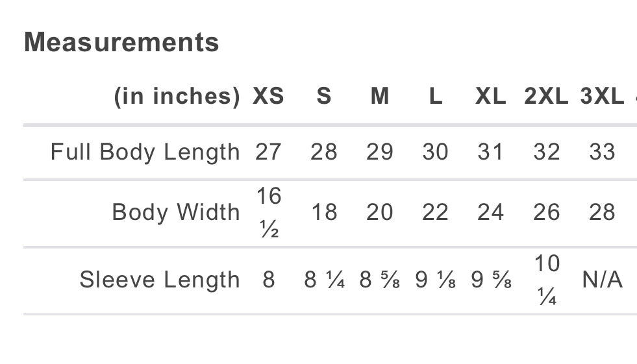
Task: Click the Measurements heading
Action: [x=121, y=43]
